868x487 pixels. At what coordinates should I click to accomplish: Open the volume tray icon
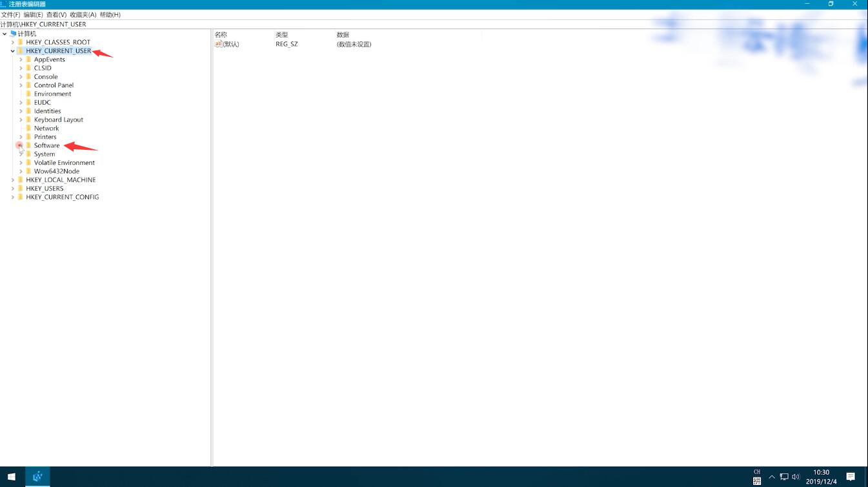(x=796, y=477)
